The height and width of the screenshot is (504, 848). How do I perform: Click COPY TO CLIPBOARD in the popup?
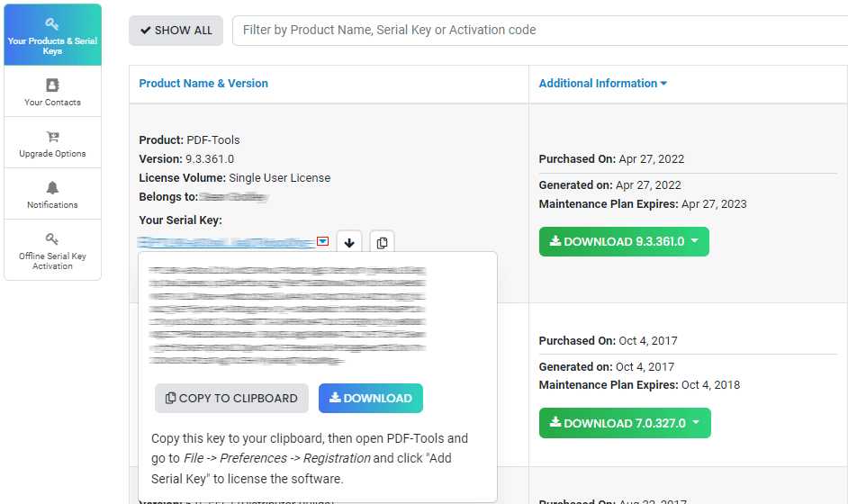[x=231, y=399]
